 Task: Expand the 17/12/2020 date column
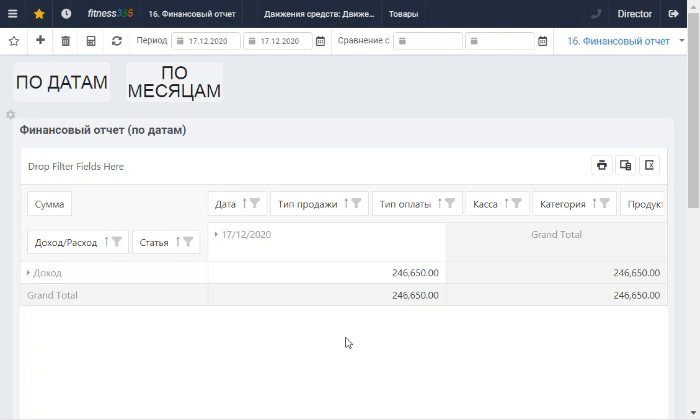point(216,234)
